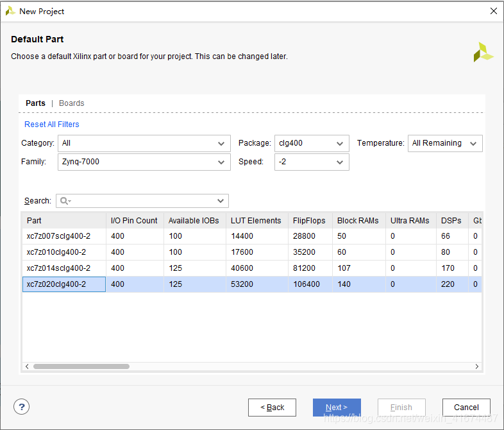Open the Temperature dropdown
This screenshot has width=504, height=430.
click(445, 144)
